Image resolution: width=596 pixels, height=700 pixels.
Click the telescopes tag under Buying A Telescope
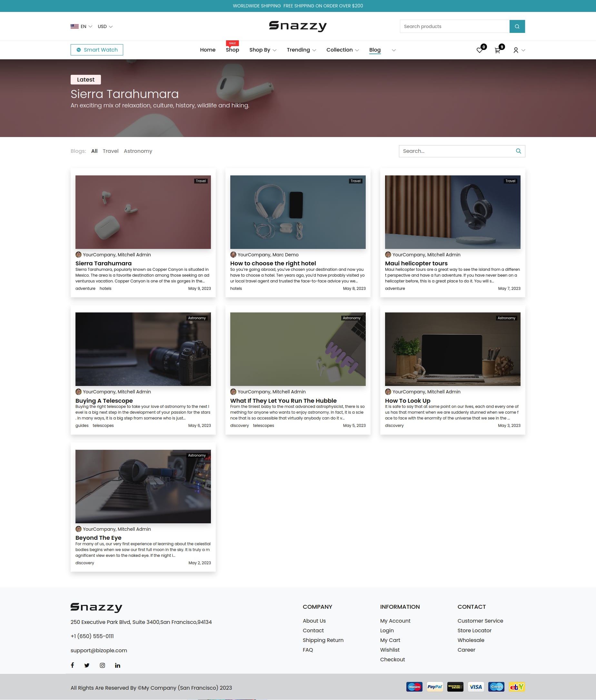point(103,426)
